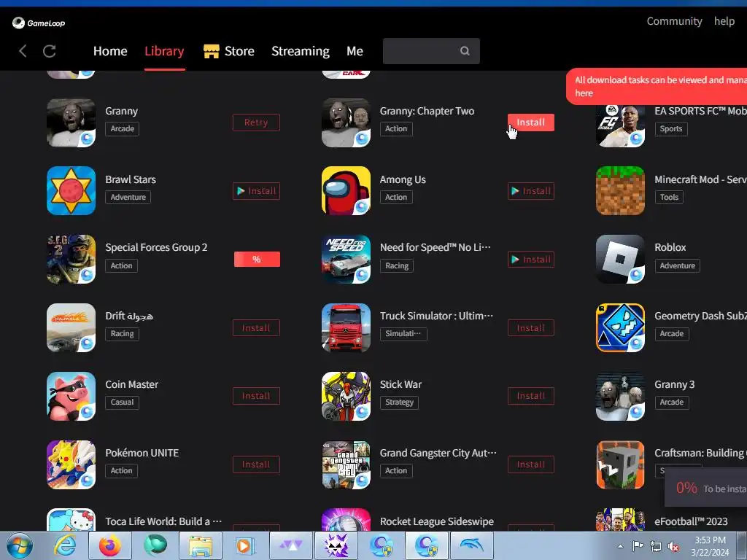Open the Roblox icon
This screenshot has height=560, width=747.
tap(620, 259)
